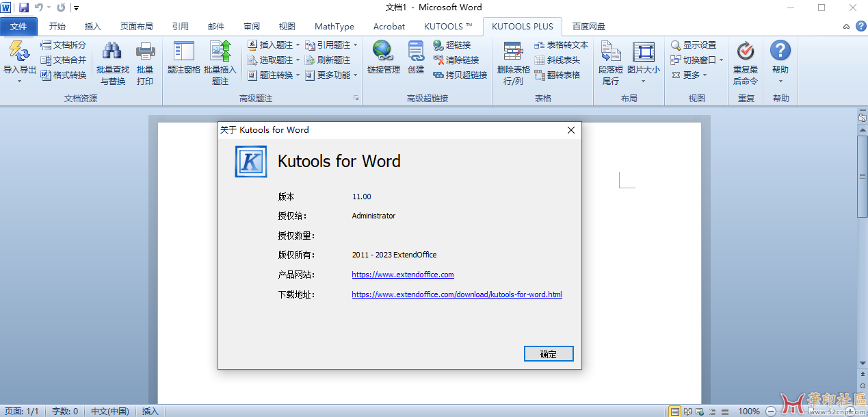Expand the 引用题注 reference caption dropdown
Viewport: 868px width, 417px height.
click(x=356, y=45)
